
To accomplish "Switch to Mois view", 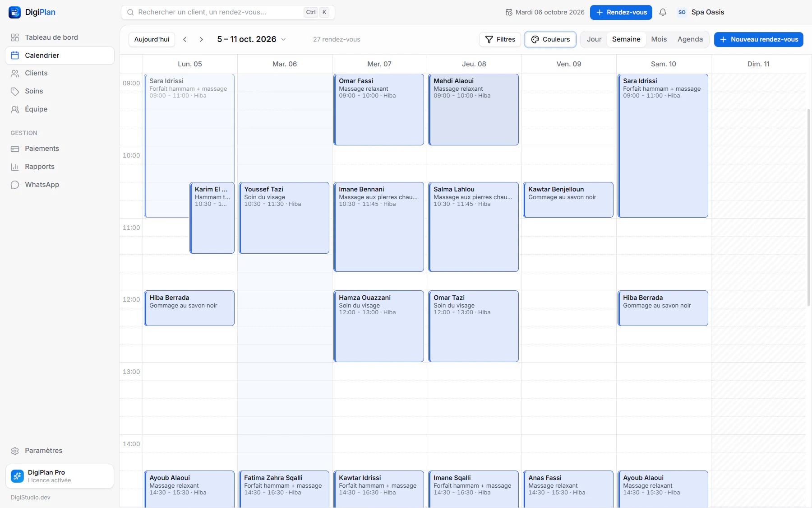I will point(659,39).
